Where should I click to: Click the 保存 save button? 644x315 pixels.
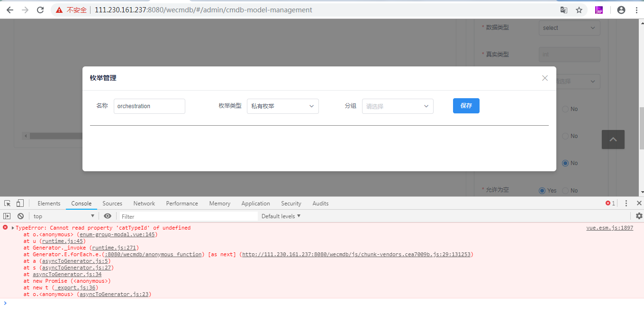(466, 106)
